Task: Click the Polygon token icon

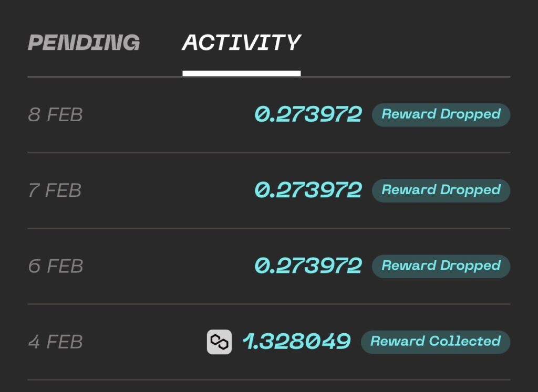Action: [219, 342]
